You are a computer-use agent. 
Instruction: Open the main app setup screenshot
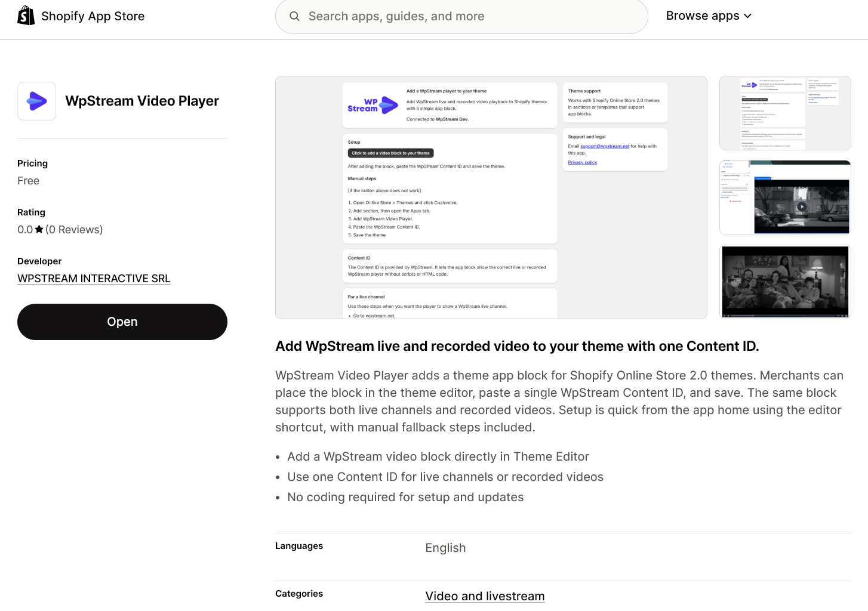pyautogui.click(x=491, y=198)
